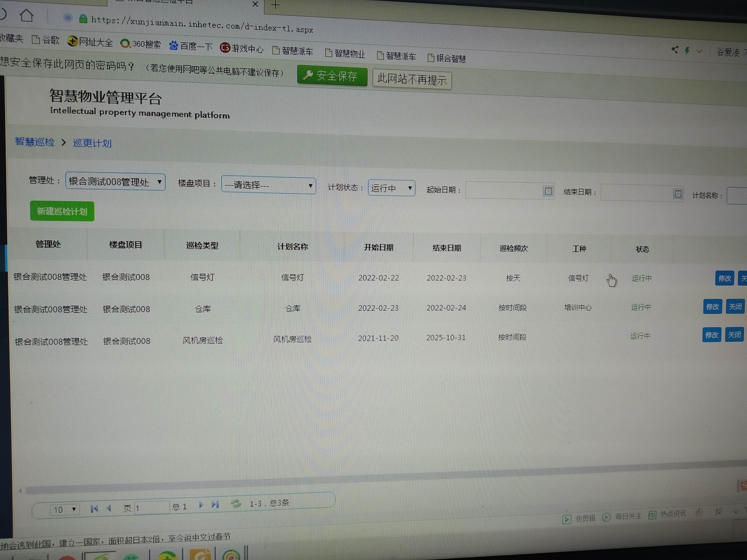Click the browser address bar URL
Image resolution: width=747 pixels, height=560 pixels.
pyautogui.click(x=202, y=25)
